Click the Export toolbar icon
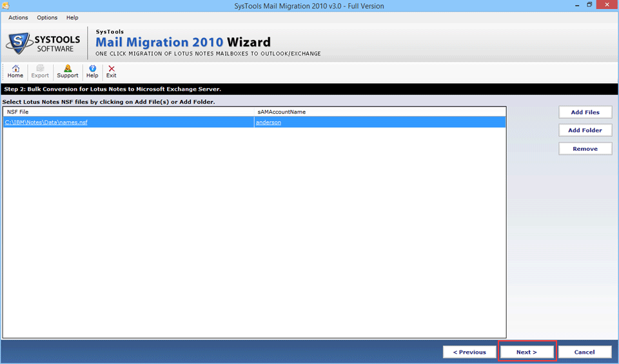 (40, 72)
